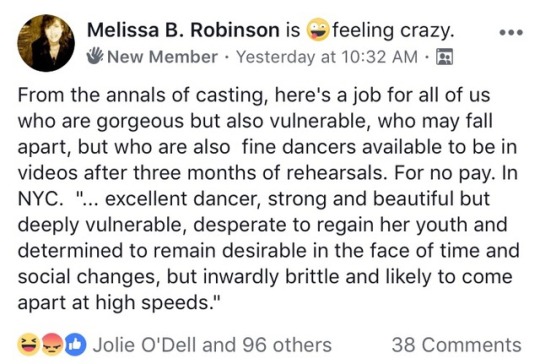Click the 'feeling crazy' activity text
Screen dimensions: 540x364
393,31
